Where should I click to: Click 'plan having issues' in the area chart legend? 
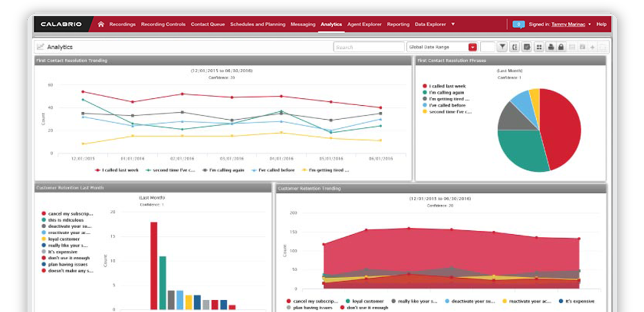pos(309,308)
